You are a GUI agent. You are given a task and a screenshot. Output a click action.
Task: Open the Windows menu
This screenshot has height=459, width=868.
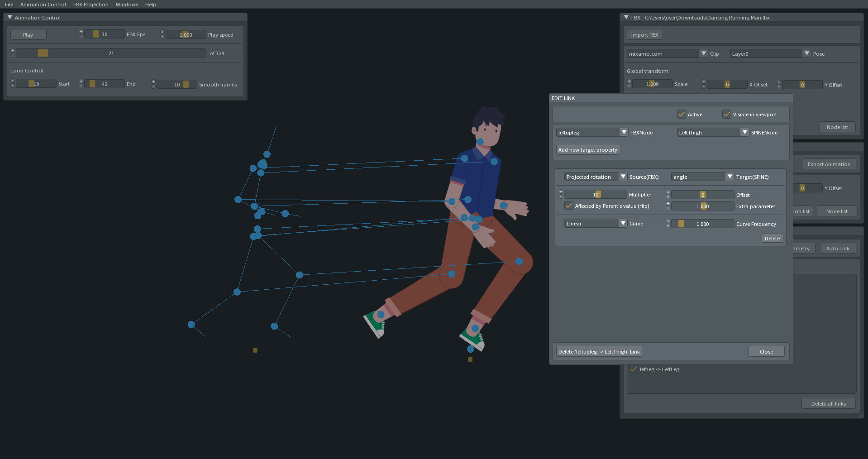tap(127, 5)
